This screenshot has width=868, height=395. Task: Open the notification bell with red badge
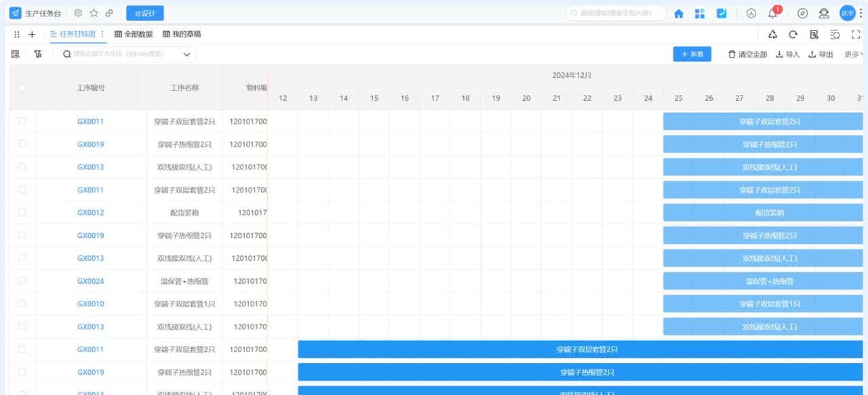tap(772, 14)
